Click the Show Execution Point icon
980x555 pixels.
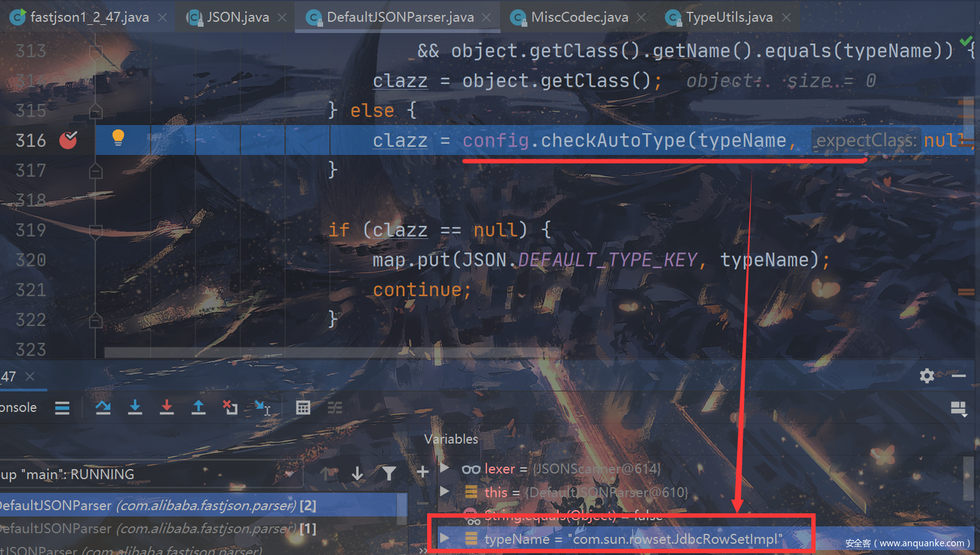tap(62, 408)
